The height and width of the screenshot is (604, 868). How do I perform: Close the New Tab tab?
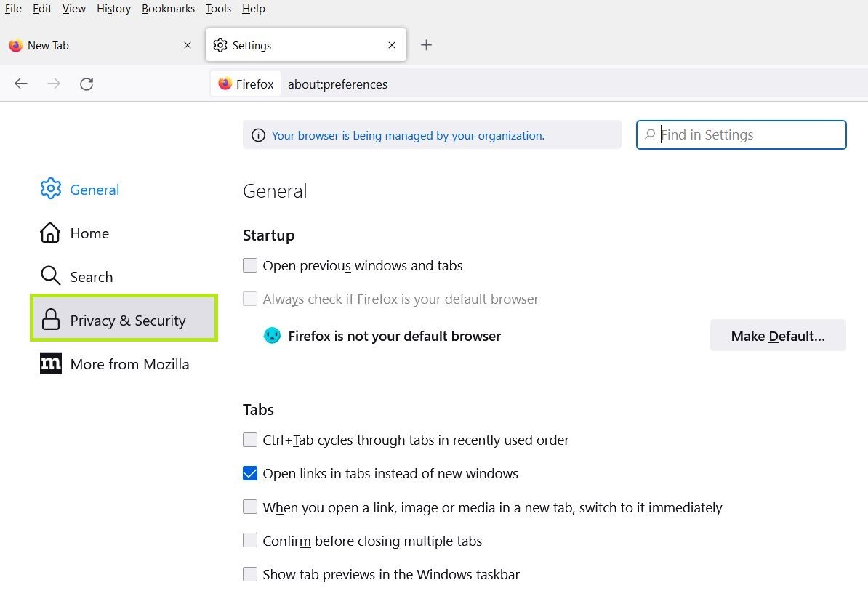coord(188,45)
